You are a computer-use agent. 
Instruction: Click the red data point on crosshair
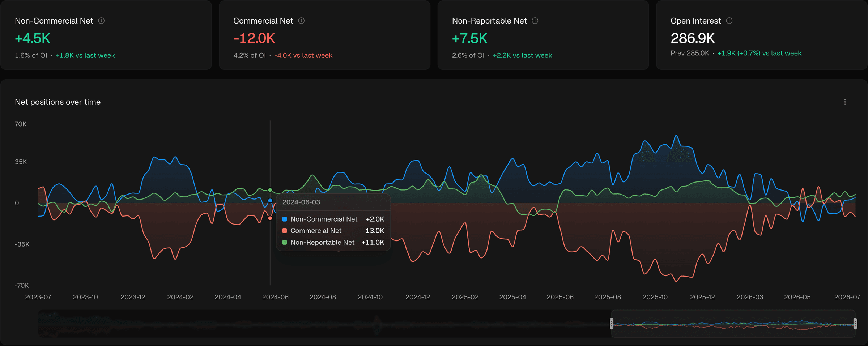click(270, 218)
